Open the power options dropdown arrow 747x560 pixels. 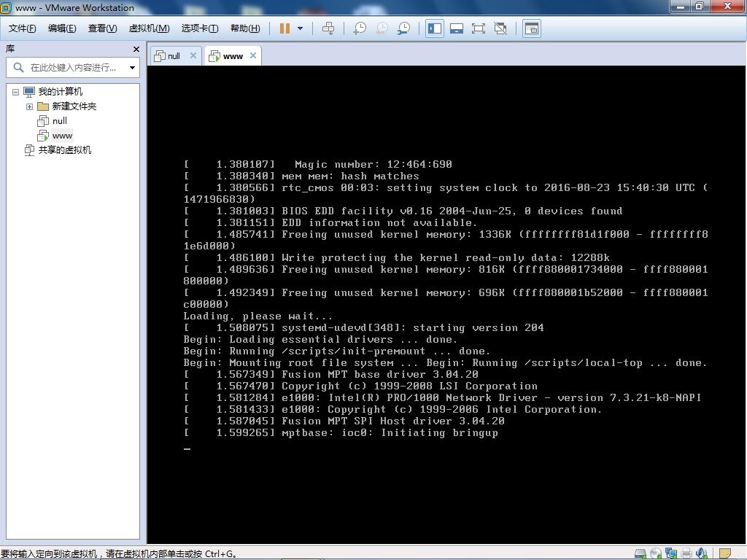[x=300, y=28]
